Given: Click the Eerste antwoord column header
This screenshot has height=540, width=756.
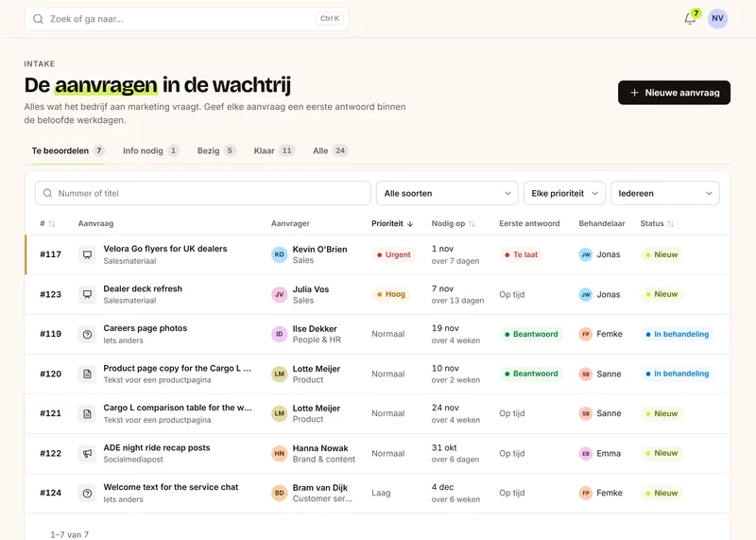Looking at the screenshot, I should (x=529, y=223).
